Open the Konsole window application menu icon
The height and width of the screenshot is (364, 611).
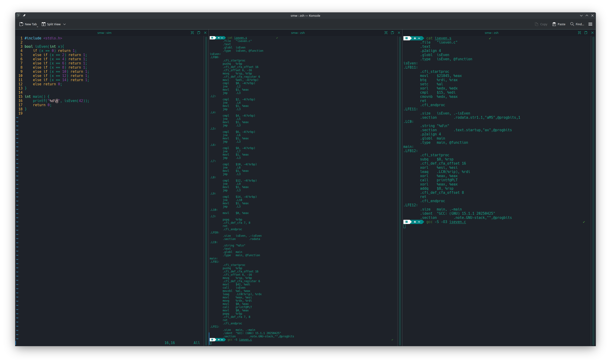pyautogui.click(x=19, y=16)
